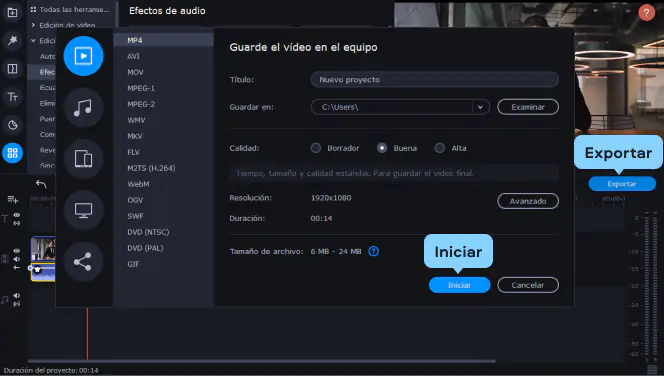Click the undo arrow above timeline
The height and width of the screenshot is (376, 664).
(x=41, y=184)
